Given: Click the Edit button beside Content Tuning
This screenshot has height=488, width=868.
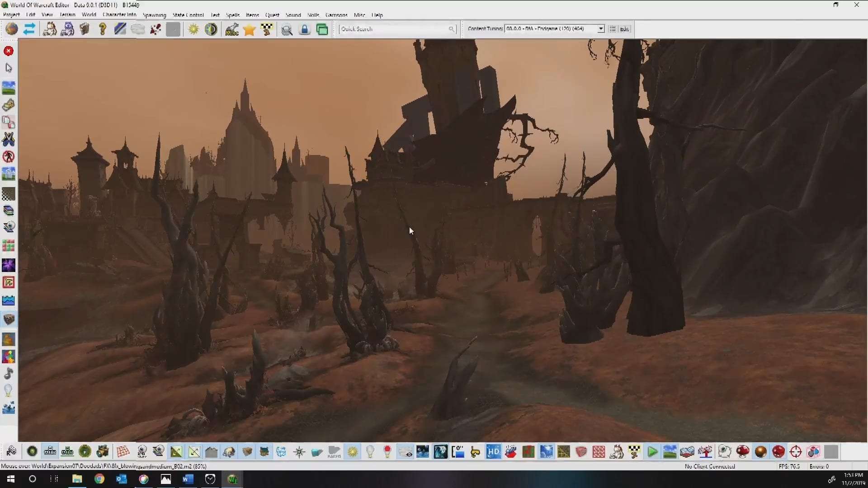Looking at the screenshot, I should (624, 29).
